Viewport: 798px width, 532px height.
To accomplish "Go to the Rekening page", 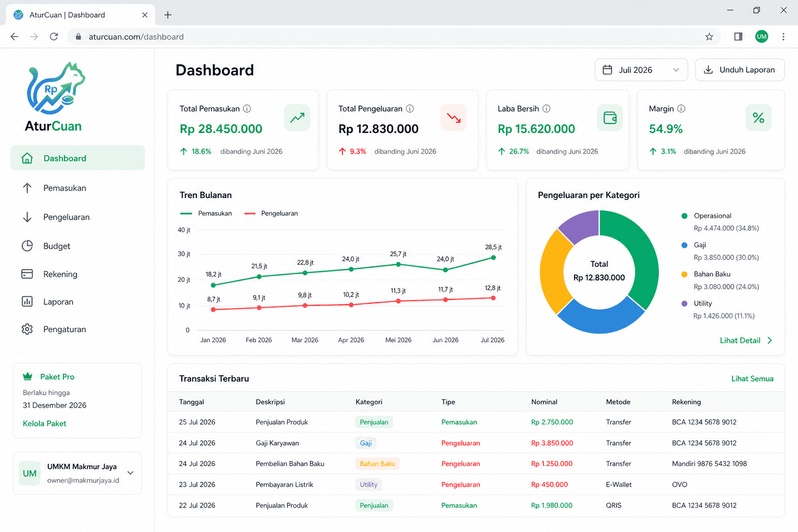I will pos(77,274).
